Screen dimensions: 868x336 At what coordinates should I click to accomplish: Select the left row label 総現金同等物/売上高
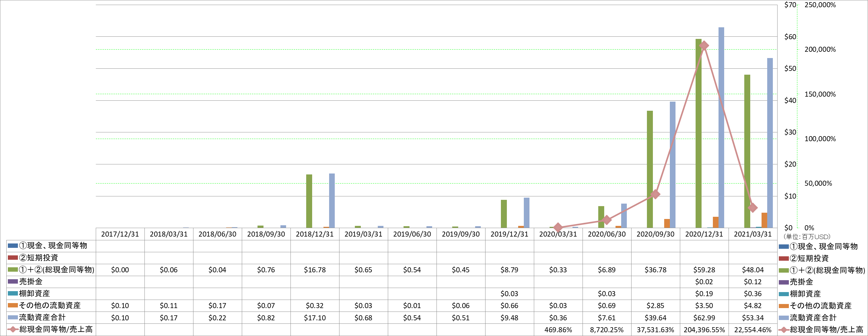click(56, 329)
